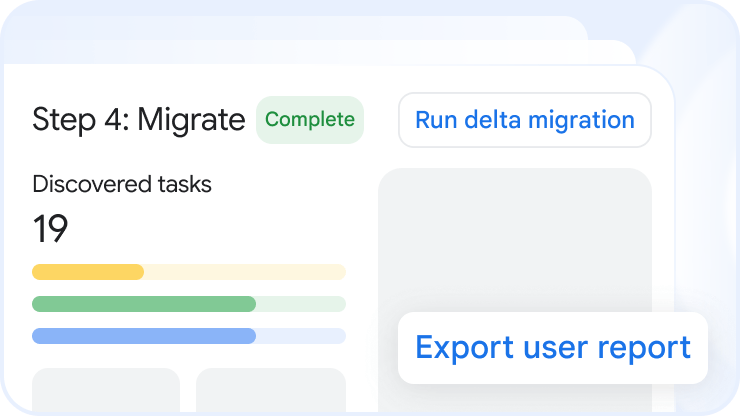740x416 pixels.
Task: Click the Export user report button
Action: point(552,348)
